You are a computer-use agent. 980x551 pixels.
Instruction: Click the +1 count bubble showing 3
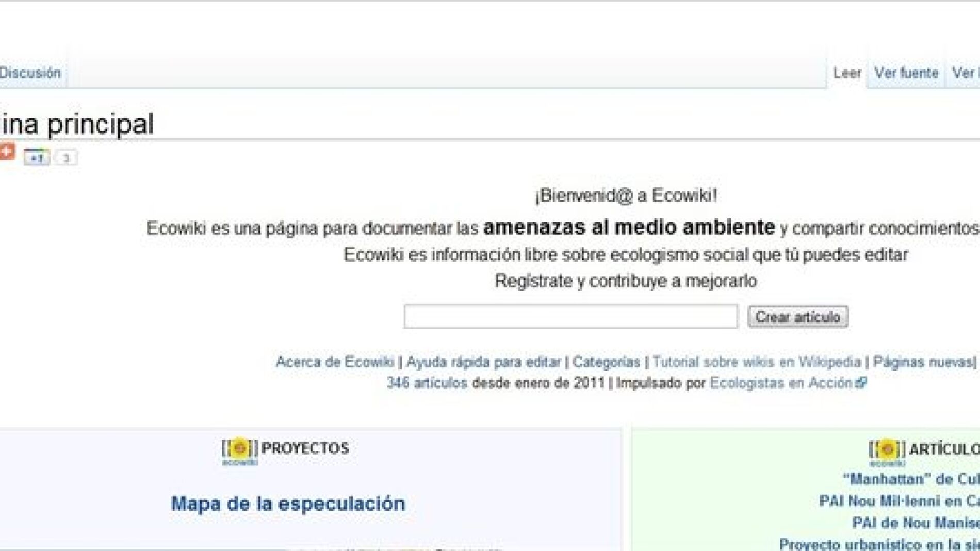click(66, 158)
